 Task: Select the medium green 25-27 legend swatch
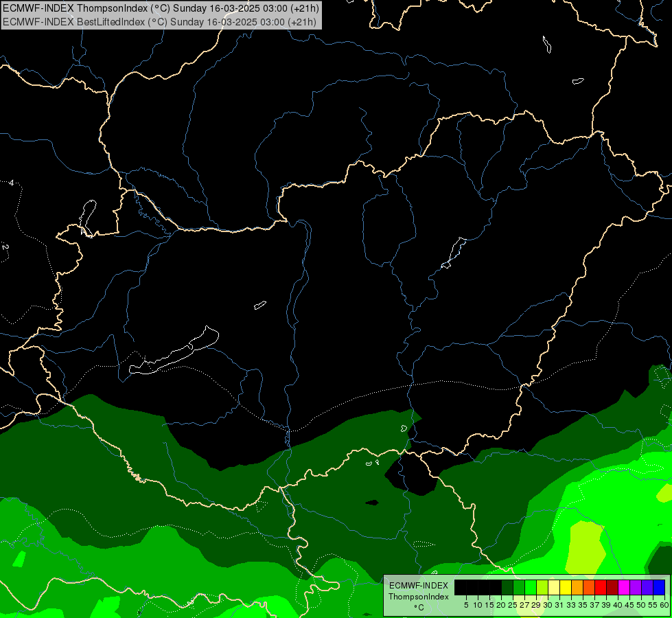click(519, 587)
